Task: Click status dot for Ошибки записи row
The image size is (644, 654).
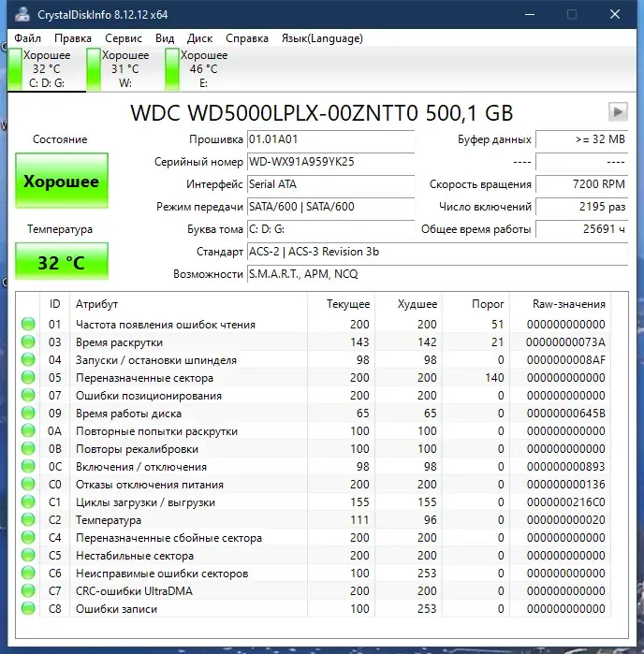Action: click(x=28, y=608)
